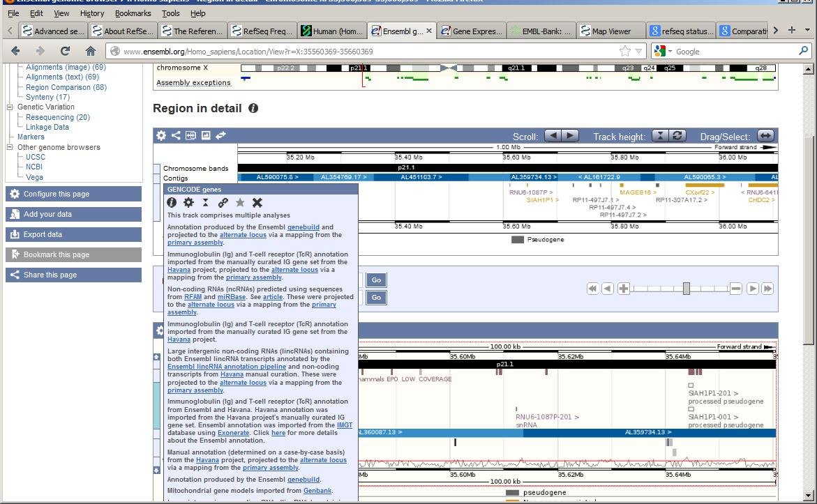This screenshot has height=504, width=817.
Task: Close the GENCODE genes popup
Action: coord(257,203)
